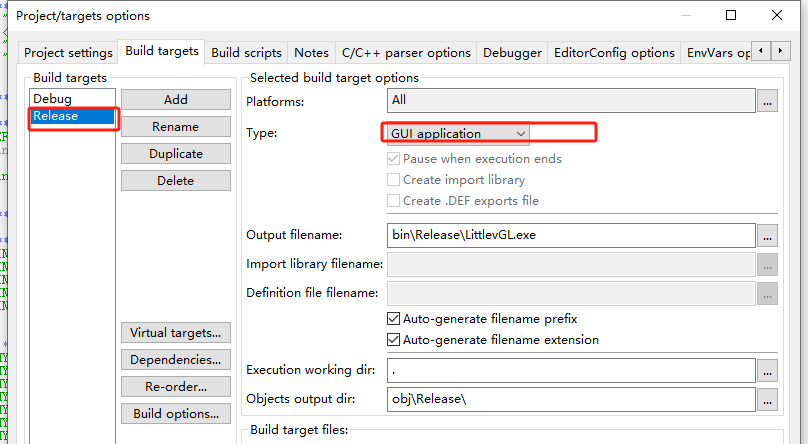
Task: Open the Build scripts tab
Action: click(246, 53)
